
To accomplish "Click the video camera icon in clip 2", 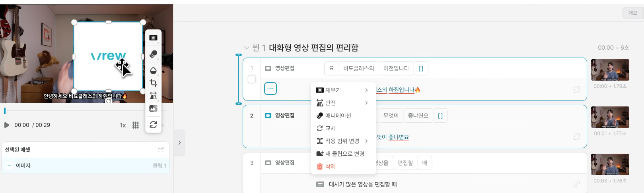I will coord(268,116).
